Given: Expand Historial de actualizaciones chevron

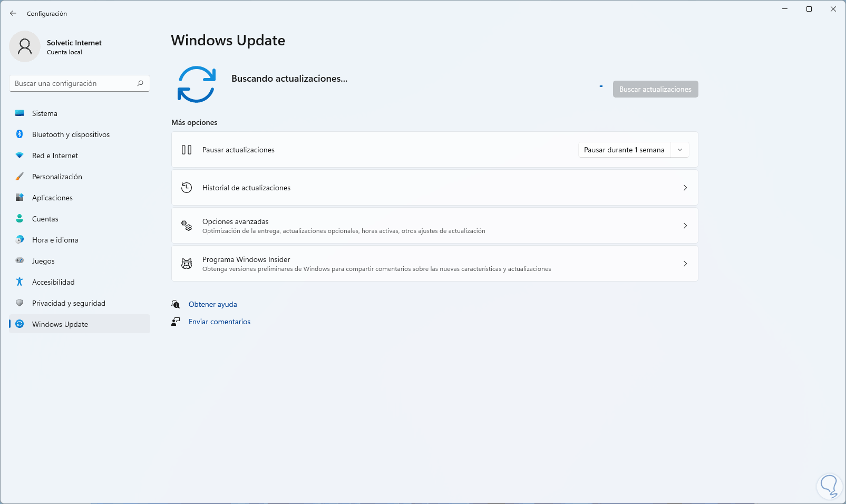Looking at the screenshot, I should click(x=685, y=188).
